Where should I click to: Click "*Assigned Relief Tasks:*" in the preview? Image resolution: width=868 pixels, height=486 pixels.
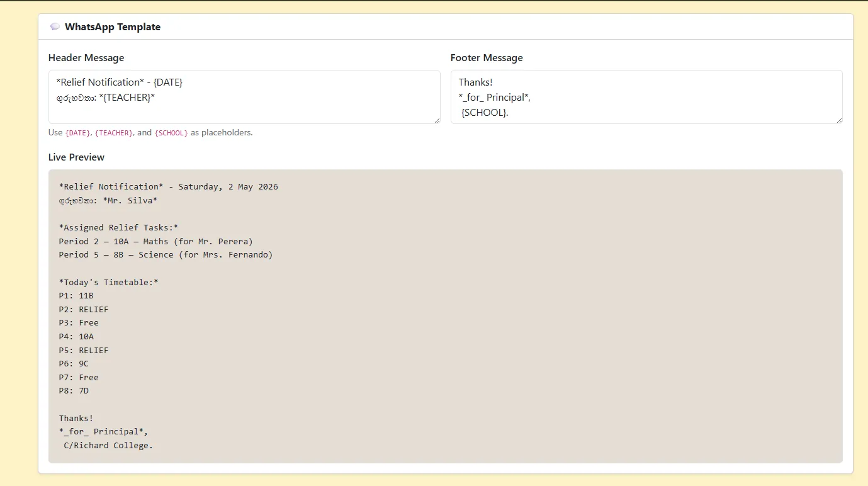(118, 228)
